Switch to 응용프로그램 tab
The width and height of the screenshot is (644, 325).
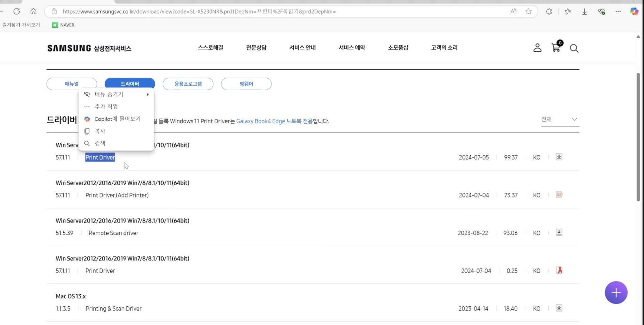click(x=188, y=83)
